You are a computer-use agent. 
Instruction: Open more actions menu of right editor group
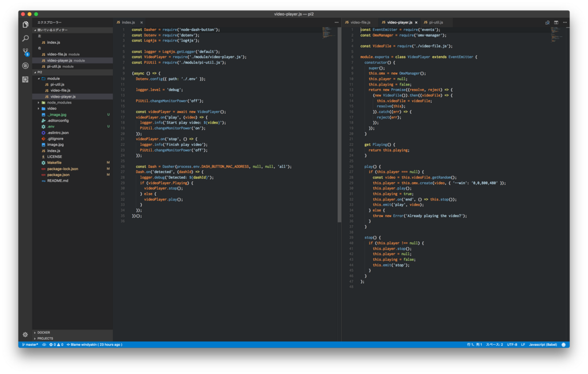tap(565, 22)
